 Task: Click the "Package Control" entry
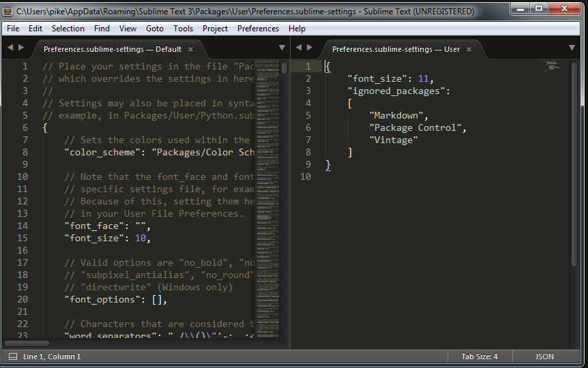coord(415,128)
